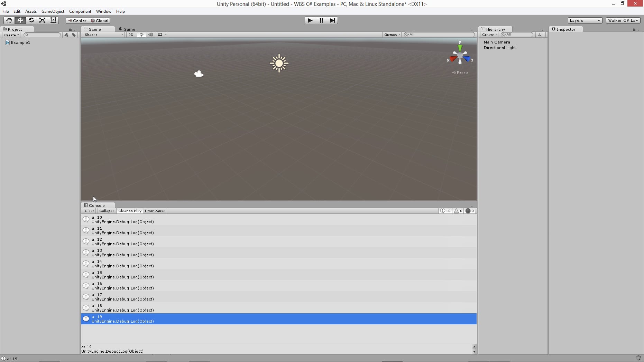Click the Pause button
Screen dimensions: 644x362
pos(321,20)
